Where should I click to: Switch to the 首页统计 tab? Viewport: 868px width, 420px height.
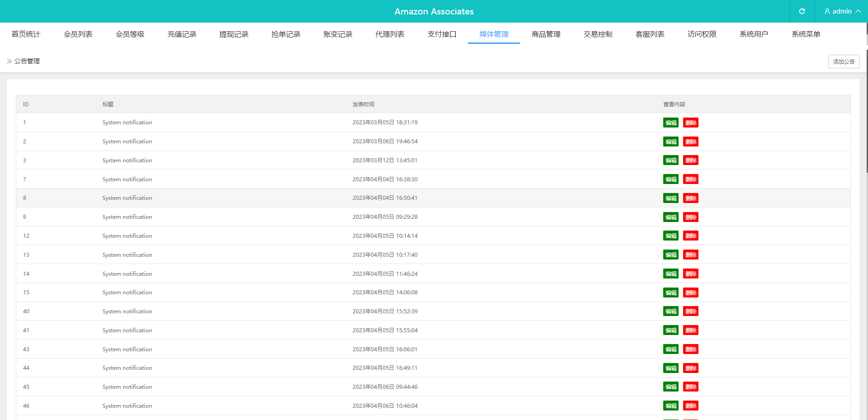coord(26,34)
